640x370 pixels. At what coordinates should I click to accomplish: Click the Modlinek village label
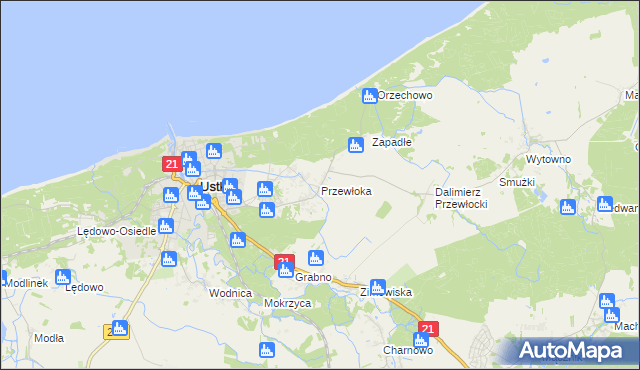point(26,283)
